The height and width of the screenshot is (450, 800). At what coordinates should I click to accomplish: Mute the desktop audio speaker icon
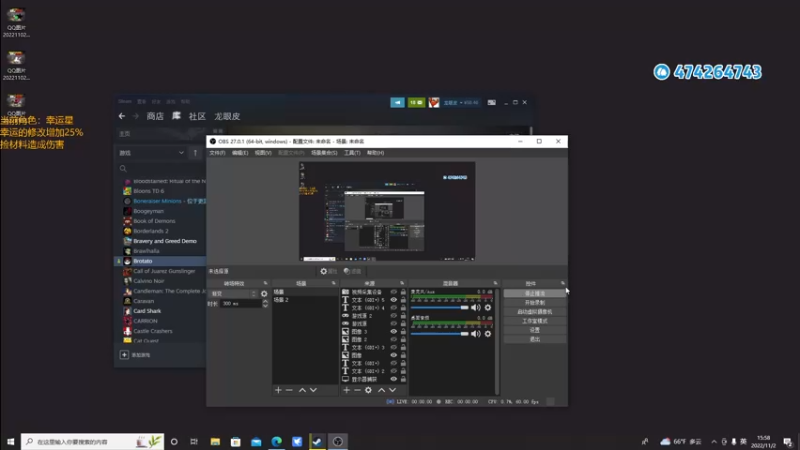476,334
